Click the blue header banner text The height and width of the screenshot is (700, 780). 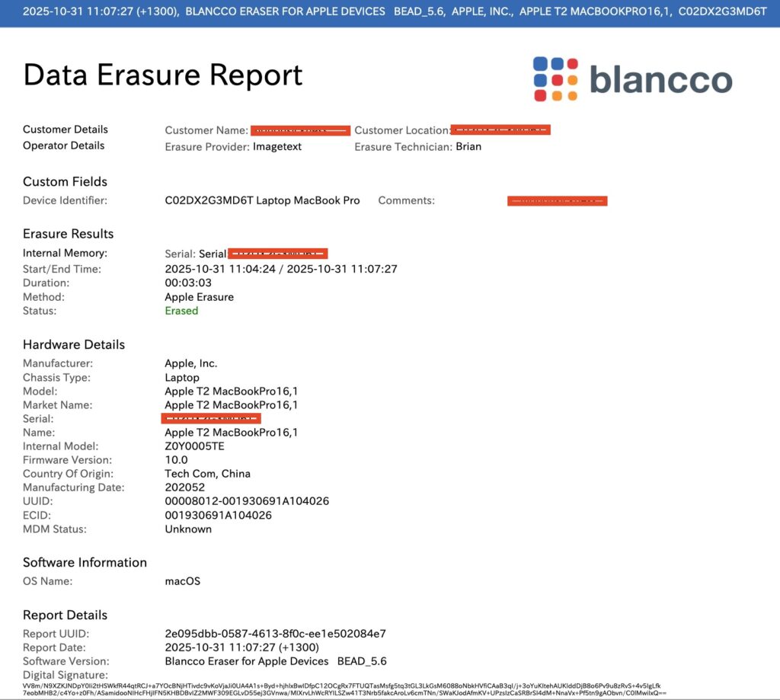click(x=389, y=12)
